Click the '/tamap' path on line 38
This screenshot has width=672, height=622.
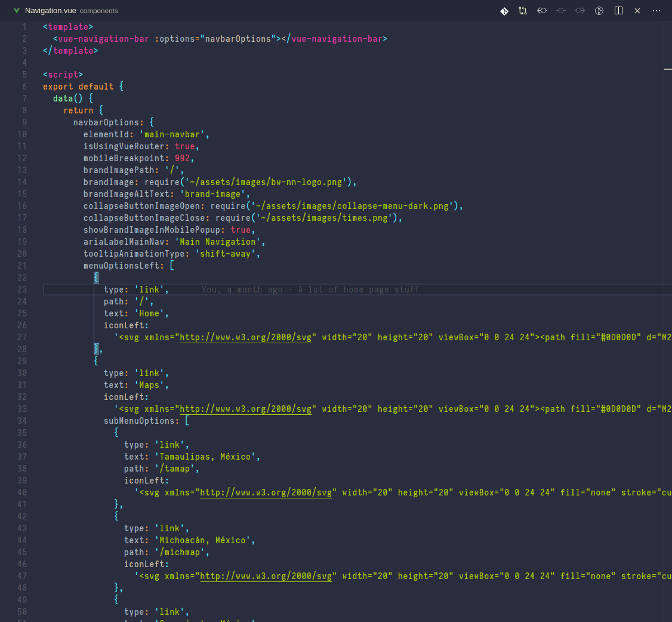coord(174,469)
